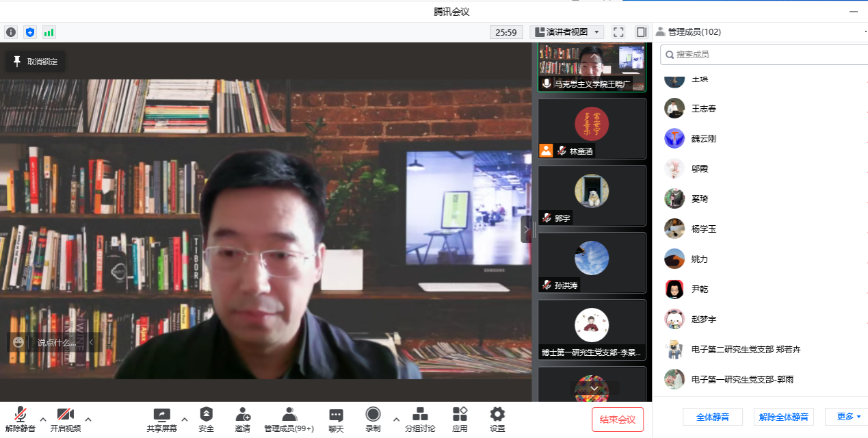Open the Chat (聊天) panel
Screen dimensions: 868x438
click(336, 419)
